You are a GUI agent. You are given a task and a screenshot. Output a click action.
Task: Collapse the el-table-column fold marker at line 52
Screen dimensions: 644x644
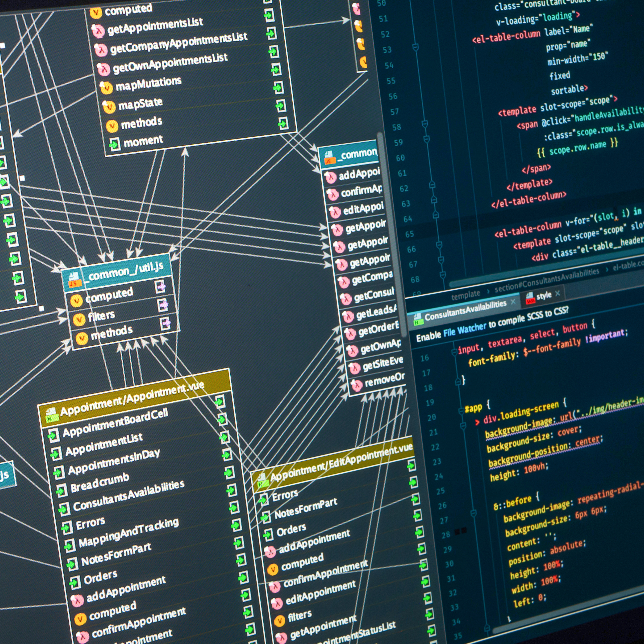(x=415, y=47)
